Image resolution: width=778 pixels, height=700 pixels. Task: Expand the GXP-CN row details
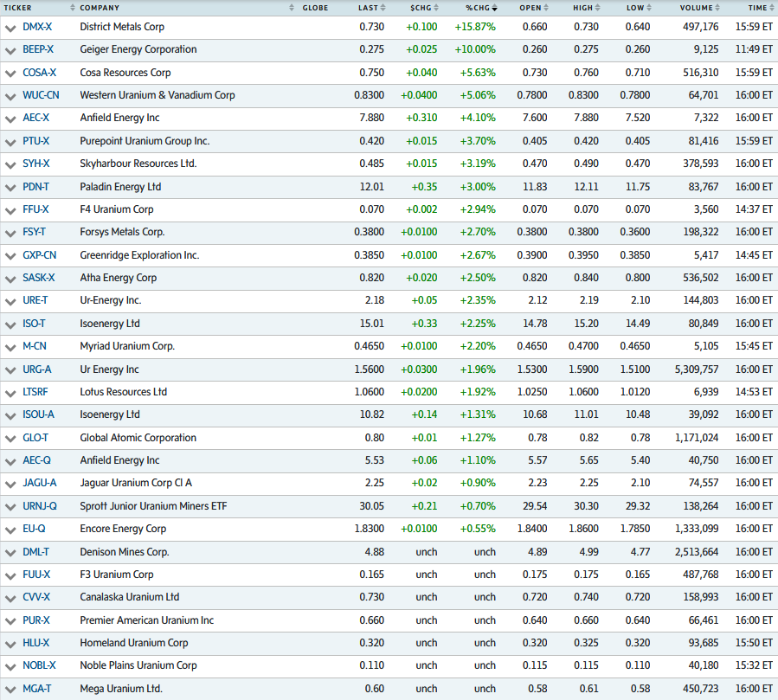[10, 256]
